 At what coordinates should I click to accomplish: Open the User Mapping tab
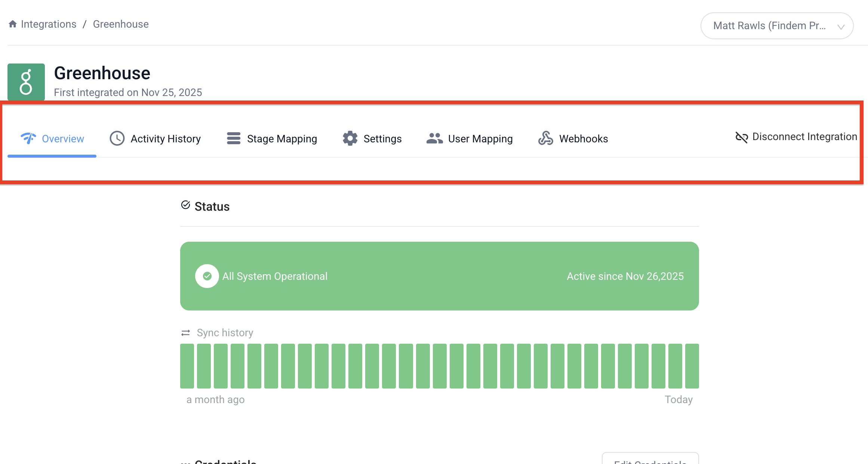470,139
